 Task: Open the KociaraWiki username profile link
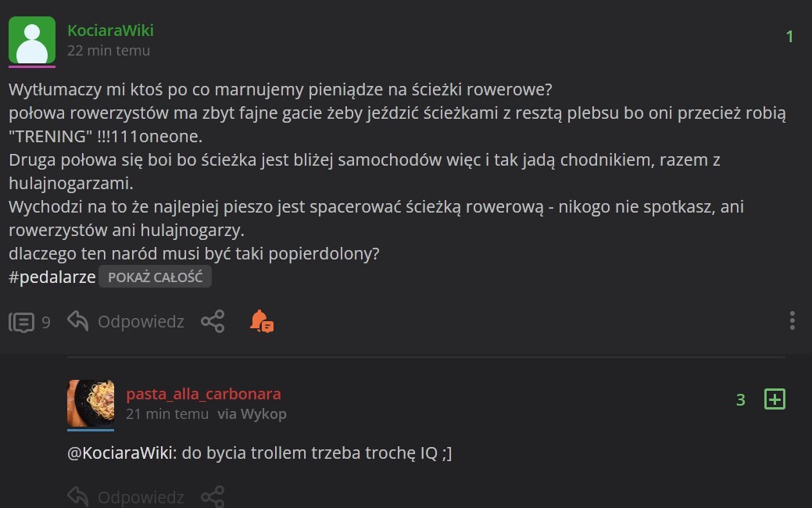coord(110,30)
